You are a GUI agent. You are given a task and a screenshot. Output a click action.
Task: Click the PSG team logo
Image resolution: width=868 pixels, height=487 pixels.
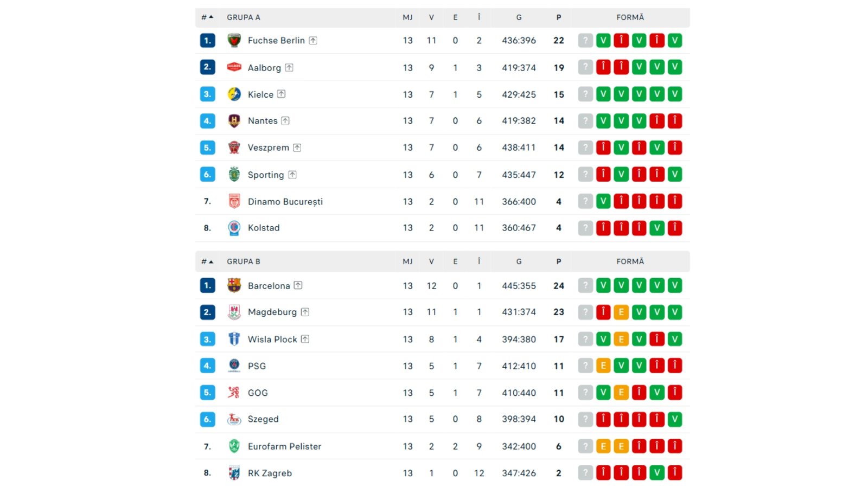(234, 366)
